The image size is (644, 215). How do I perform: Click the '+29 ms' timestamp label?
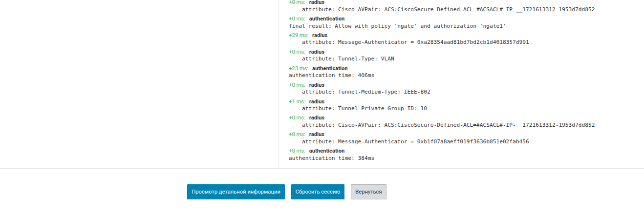(298, 35)
